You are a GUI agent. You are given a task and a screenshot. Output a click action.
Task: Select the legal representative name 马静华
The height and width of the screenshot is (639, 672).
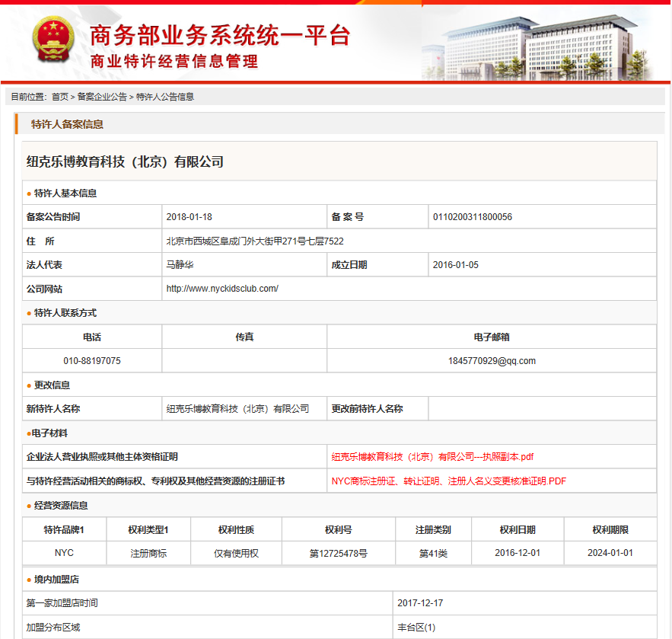pos(180,265)
